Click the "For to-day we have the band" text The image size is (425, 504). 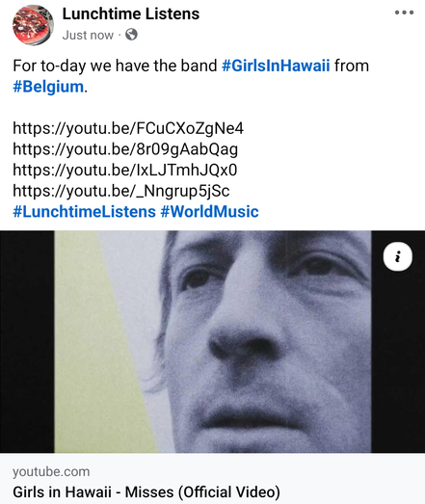click(115, 66)
